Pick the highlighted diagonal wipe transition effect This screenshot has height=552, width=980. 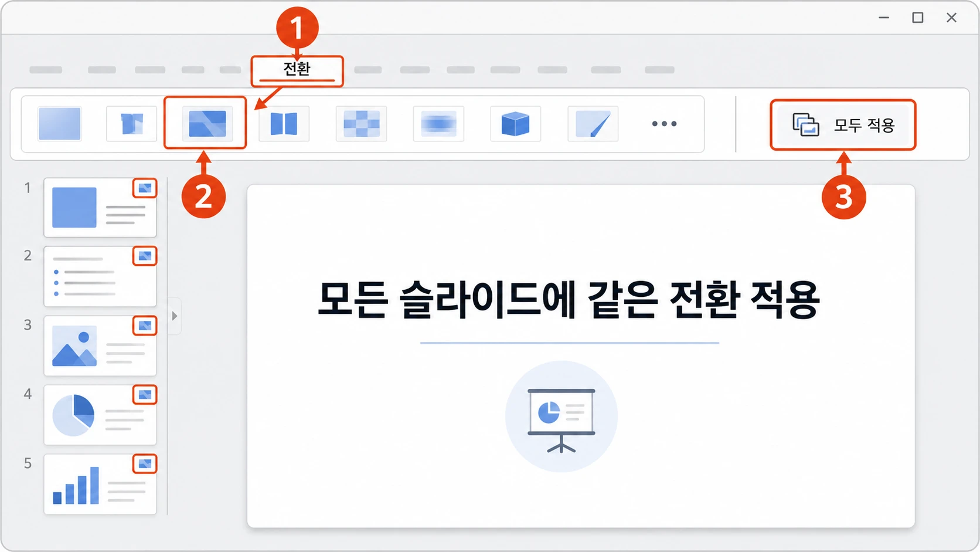207,123
